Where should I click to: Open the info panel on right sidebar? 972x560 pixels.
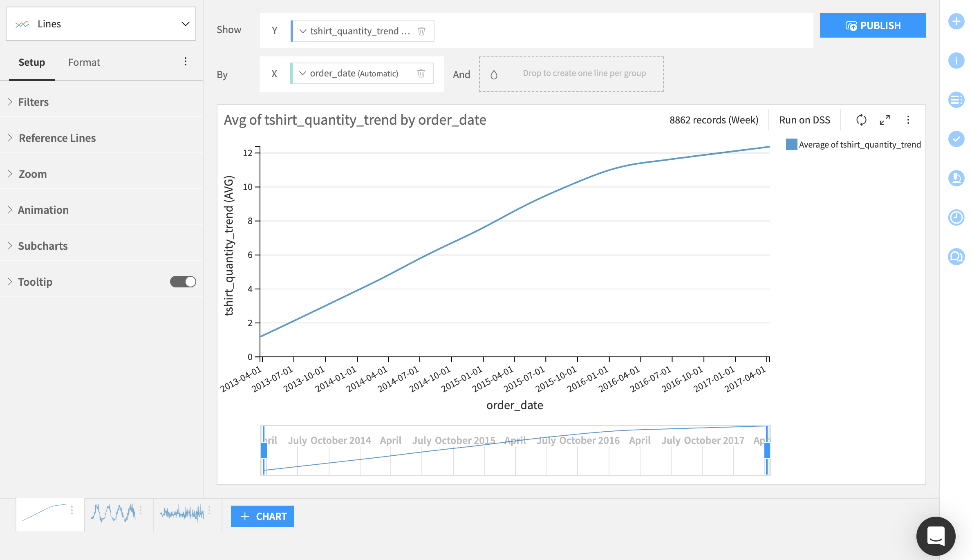(x=956, y=60)
